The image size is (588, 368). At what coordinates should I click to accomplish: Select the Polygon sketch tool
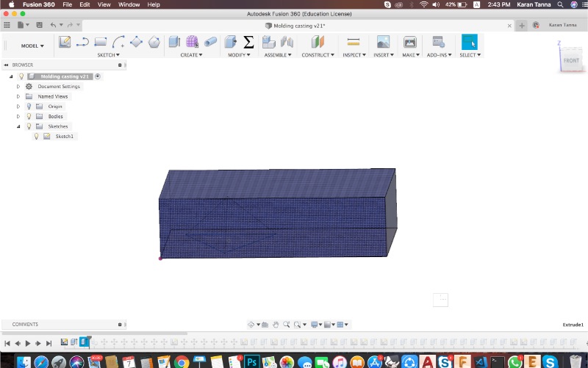click(154, 42)
